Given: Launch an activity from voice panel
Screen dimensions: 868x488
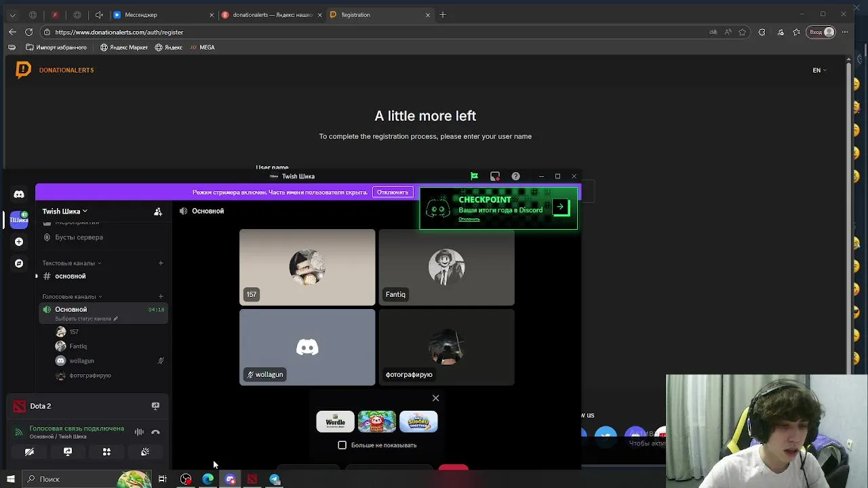Looking at the screenshot, I should (x=106, y=452).
